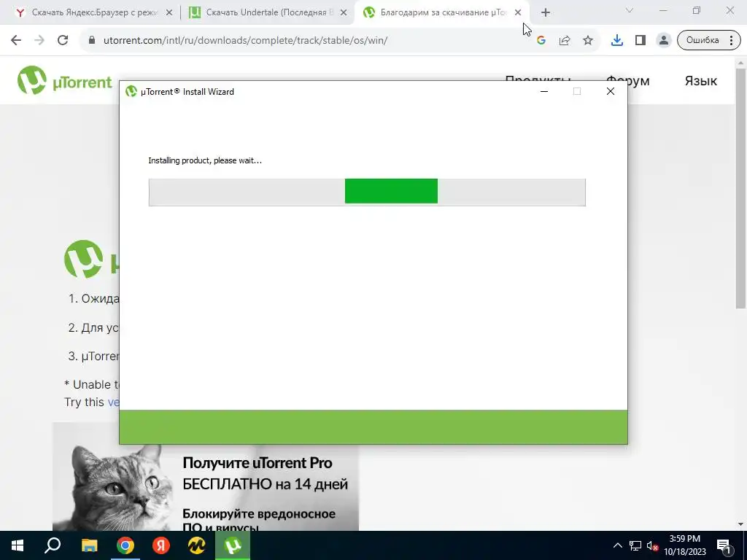The height and width of the screenshot is (560, 747).
Task: Open the clock and date flyout
Action: click(x=685, y=545)
